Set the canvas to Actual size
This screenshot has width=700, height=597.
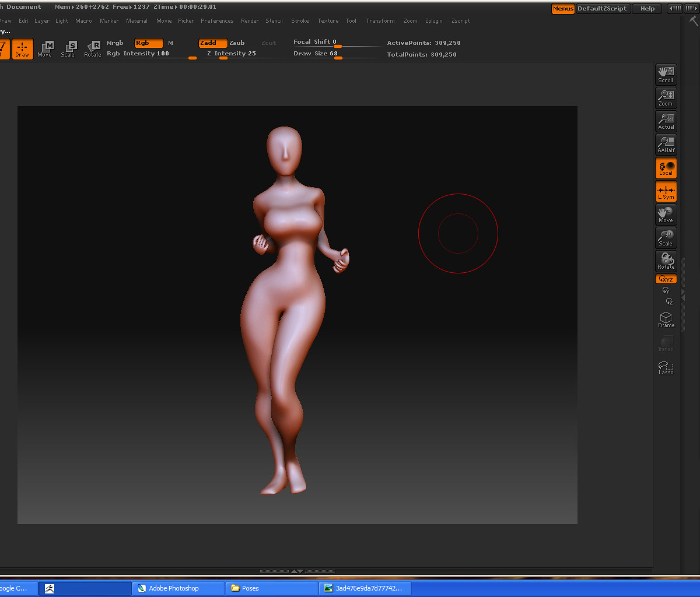click(x=666, y=121)
